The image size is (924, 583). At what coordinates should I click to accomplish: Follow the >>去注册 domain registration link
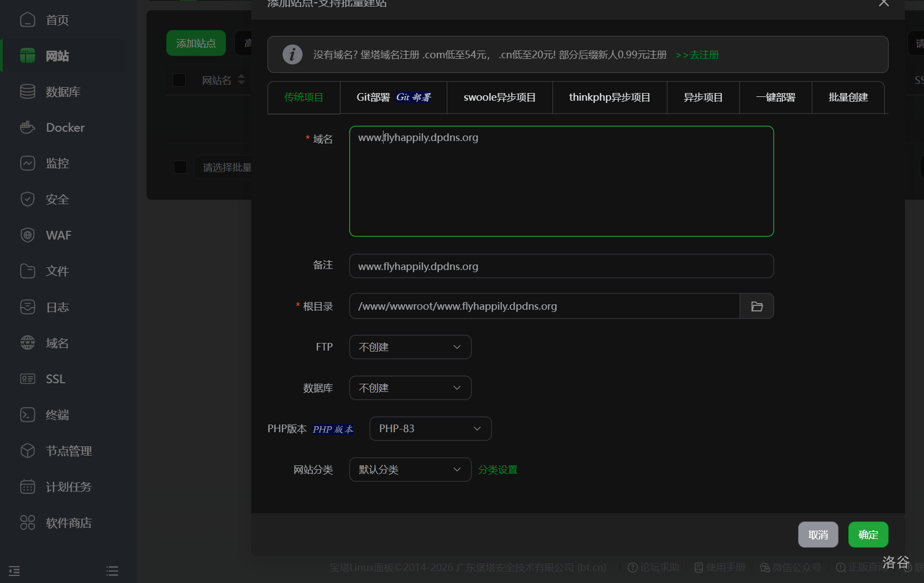(x=697, y=55)
